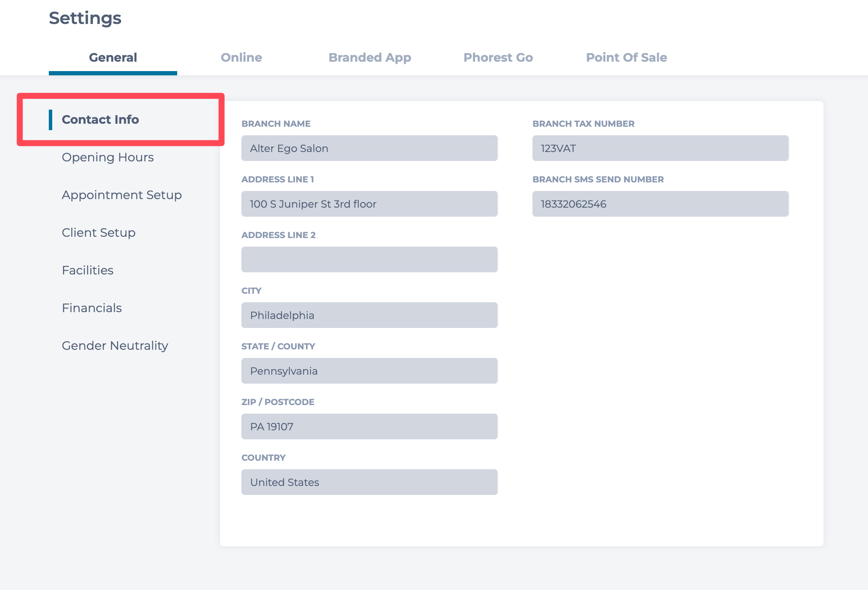Click the City field showing Philadelphia
The image size is (868, 590).
point(369,315)
